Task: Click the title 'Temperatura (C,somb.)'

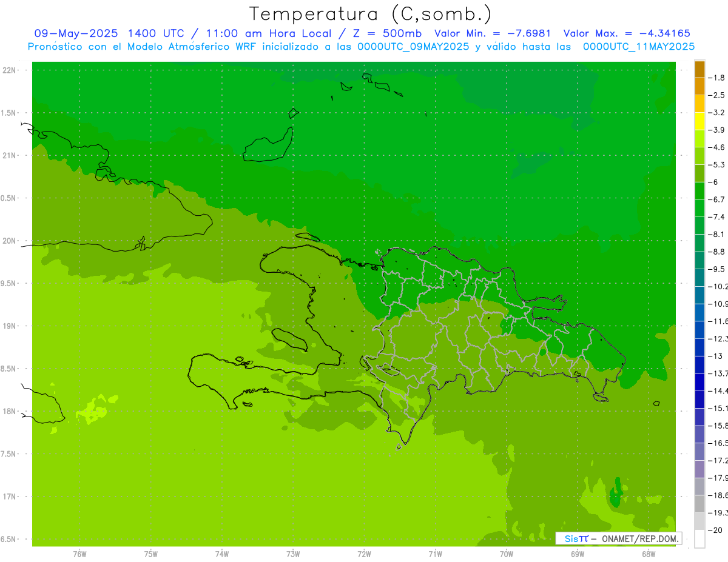Action: pos(370,14)
